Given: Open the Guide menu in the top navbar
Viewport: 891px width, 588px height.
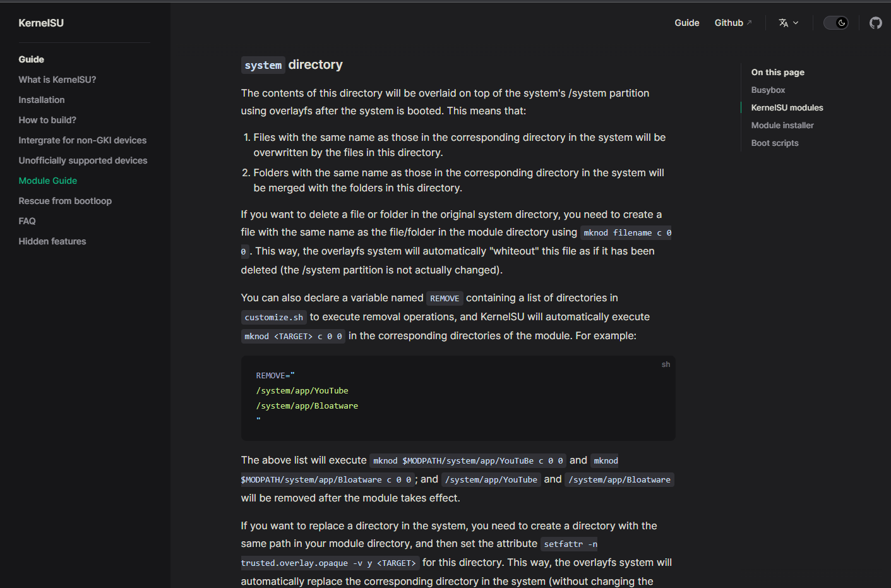Looking at the screenshot, I should (x=687, y=23).
